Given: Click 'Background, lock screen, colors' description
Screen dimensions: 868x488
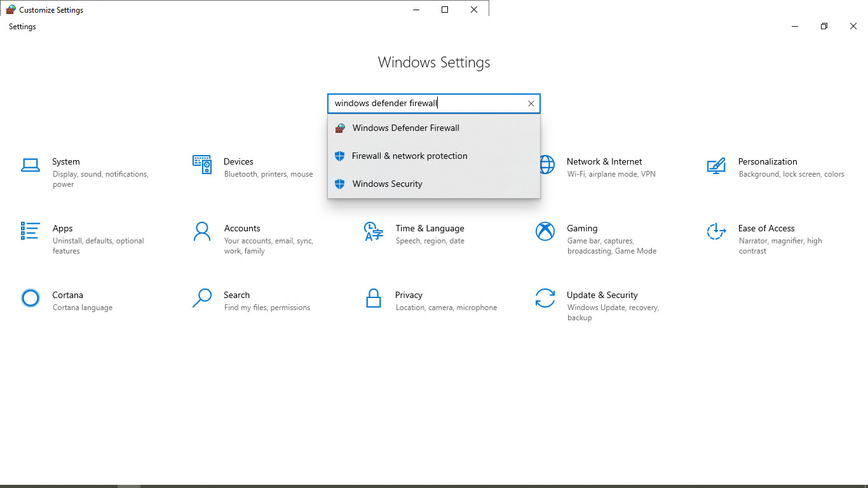Looking at the screenshot, I should [792, 174].
